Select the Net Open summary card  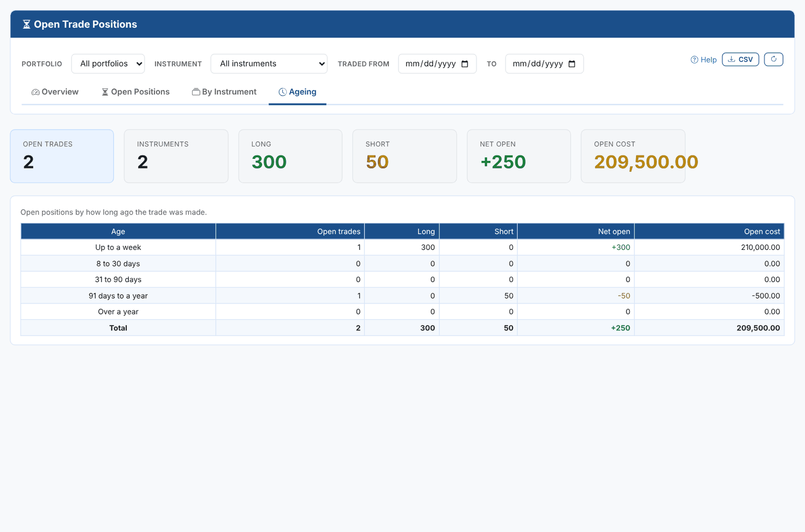(519, 156)
